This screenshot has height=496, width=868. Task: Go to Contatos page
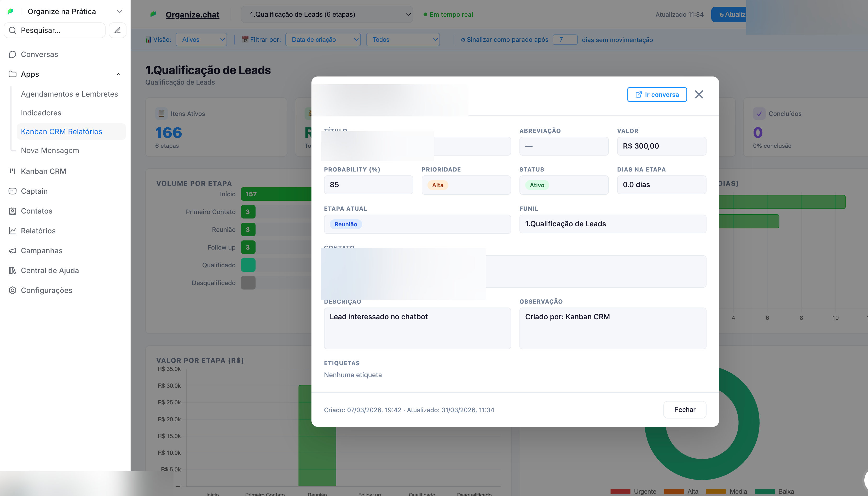[x=37, y=211]
